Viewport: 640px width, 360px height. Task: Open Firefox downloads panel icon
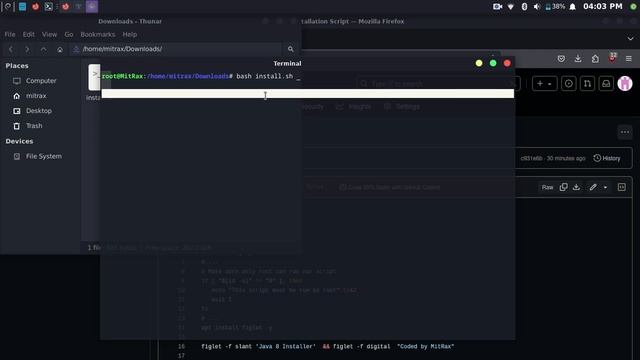click(x=578, y=59)
